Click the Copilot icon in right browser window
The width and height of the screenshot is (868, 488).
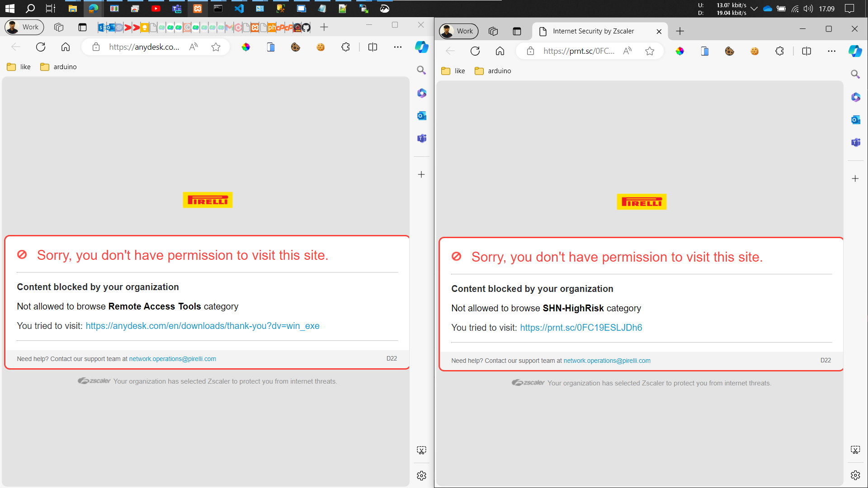pos(855,51)
